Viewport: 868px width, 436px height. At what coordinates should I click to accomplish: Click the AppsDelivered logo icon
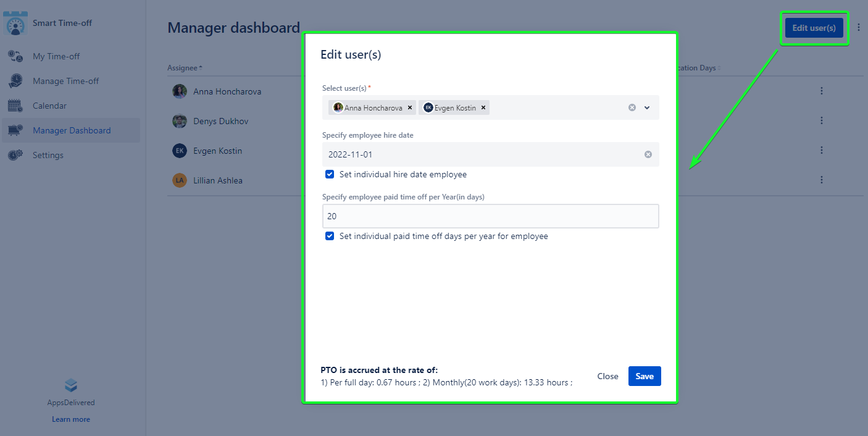(71, 386)
